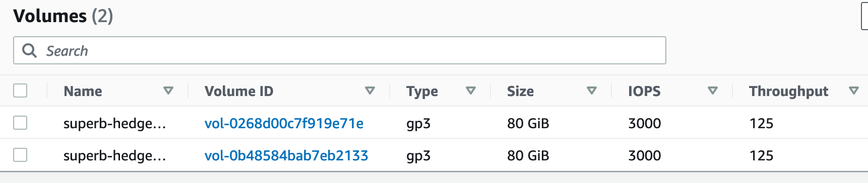
Task: Select first superb-hedge volume name cell
Action: tap(114, 123)
